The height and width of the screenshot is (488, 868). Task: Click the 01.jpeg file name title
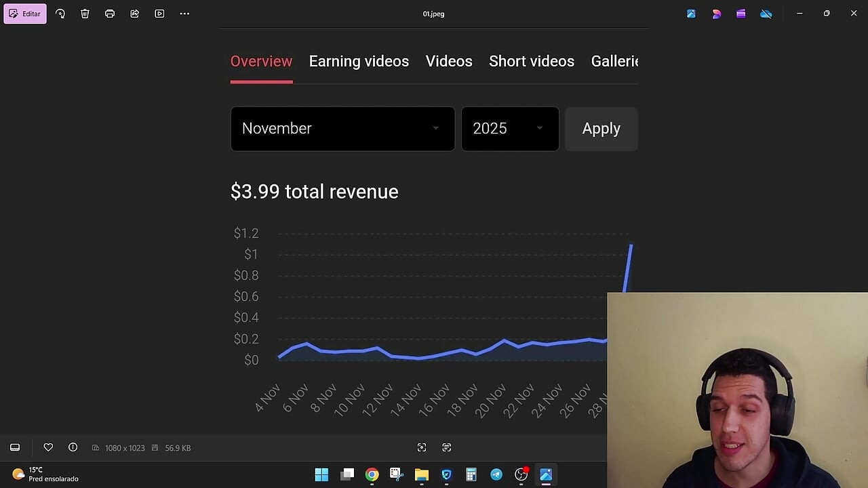[433, 14]
